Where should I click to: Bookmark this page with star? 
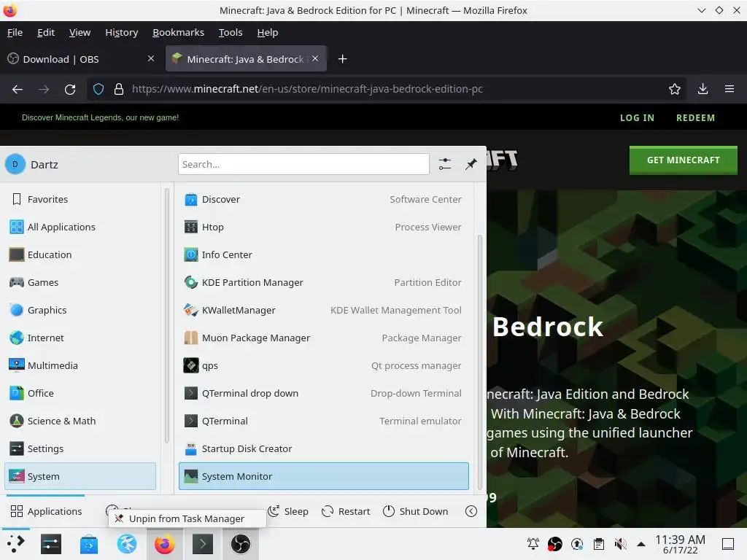pyautogui.click(x=674, y=89)
